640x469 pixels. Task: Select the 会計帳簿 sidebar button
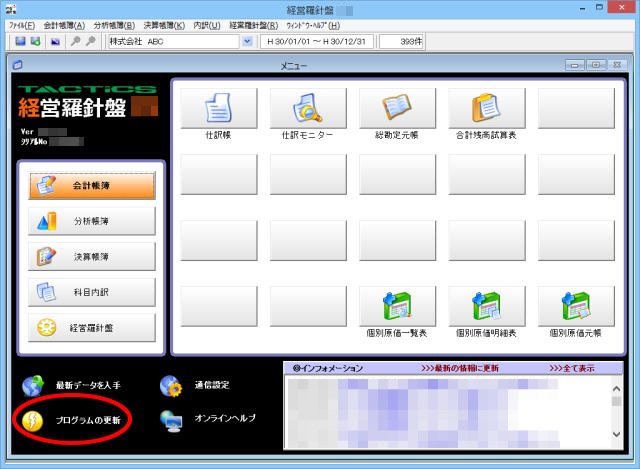92,186
